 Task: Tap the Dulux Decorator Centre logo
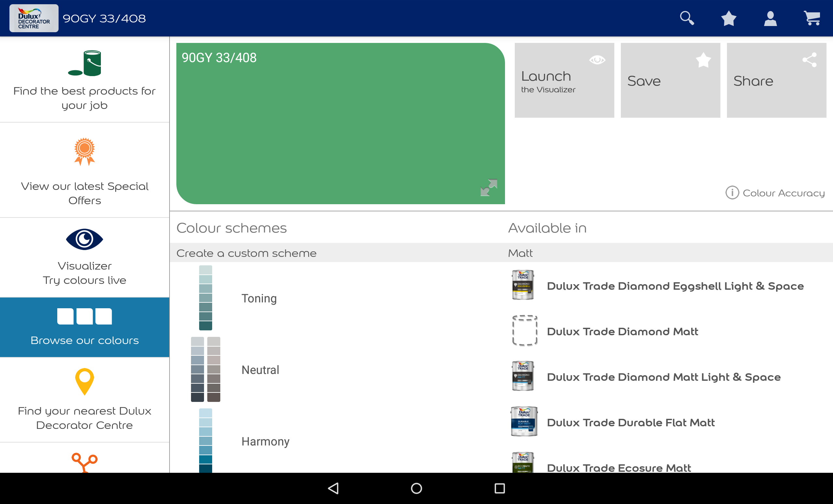[34, 18]
